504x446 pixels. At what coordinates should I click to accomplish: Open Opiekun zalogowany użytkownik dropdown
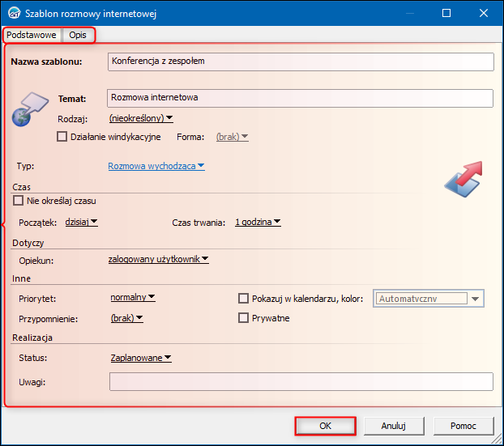(x=159, y=259)
